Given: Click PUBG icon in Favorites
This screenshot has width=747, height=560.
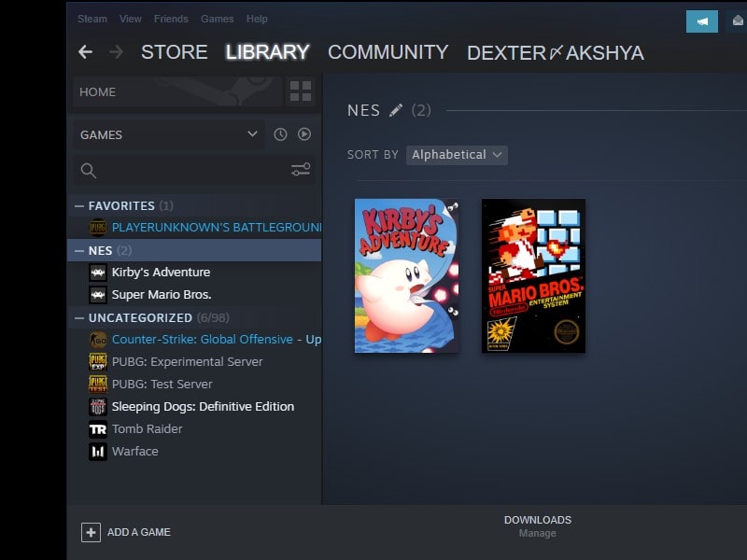Looking at the screenshot, I should (x=98, y=228).
